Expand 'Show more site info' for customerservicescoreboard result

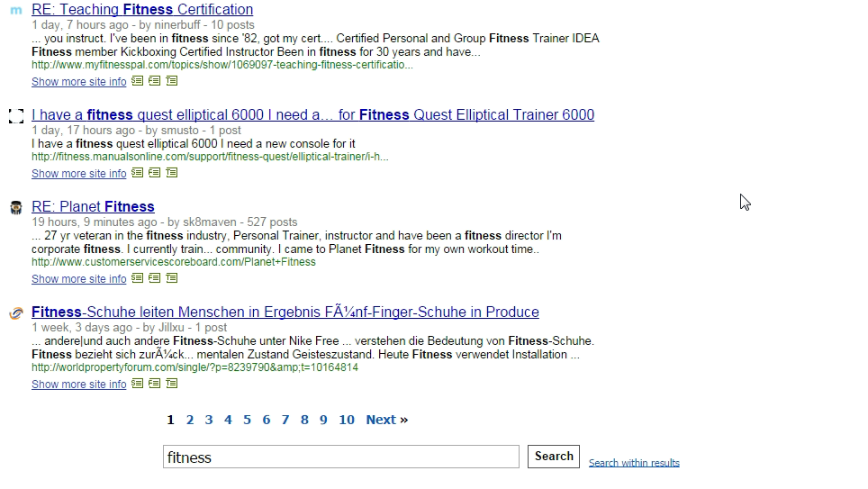pyautogui.click(x=78, y=278)
